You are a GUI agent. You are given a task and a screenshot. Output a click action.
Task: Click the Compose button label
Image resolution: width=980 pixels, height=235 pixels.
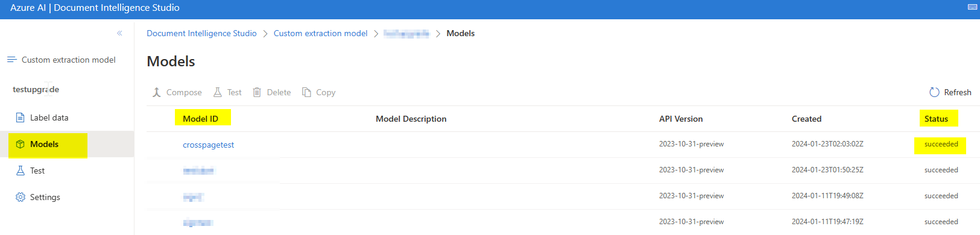pyautogui.click(x=184, y=92)
